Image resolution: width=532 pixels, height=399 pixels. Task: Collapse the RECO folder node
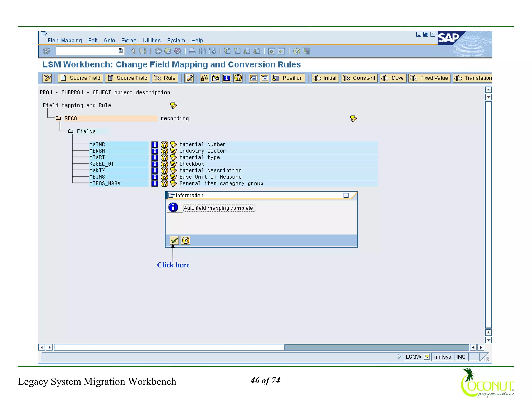pos(58,118)
